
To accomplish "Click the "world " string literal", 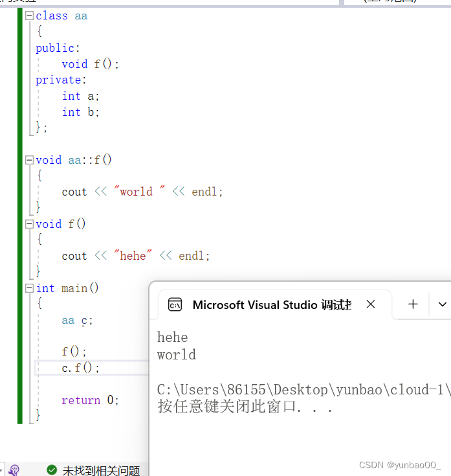I will coord(139,192).
